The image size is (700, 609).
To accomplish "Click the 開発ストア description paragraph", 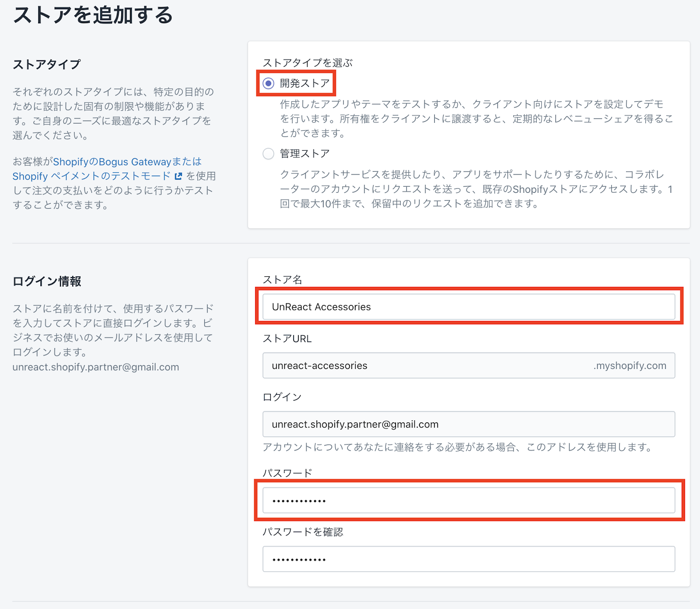I will [x=476, y=118].
